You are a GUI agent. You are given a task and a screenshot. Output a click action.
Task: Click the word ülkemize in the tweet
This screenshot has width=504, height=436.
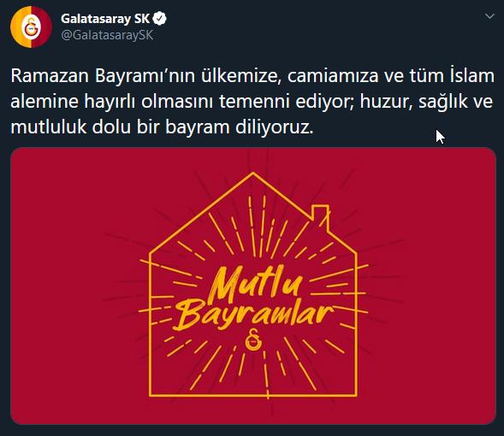tap(241, 76)
